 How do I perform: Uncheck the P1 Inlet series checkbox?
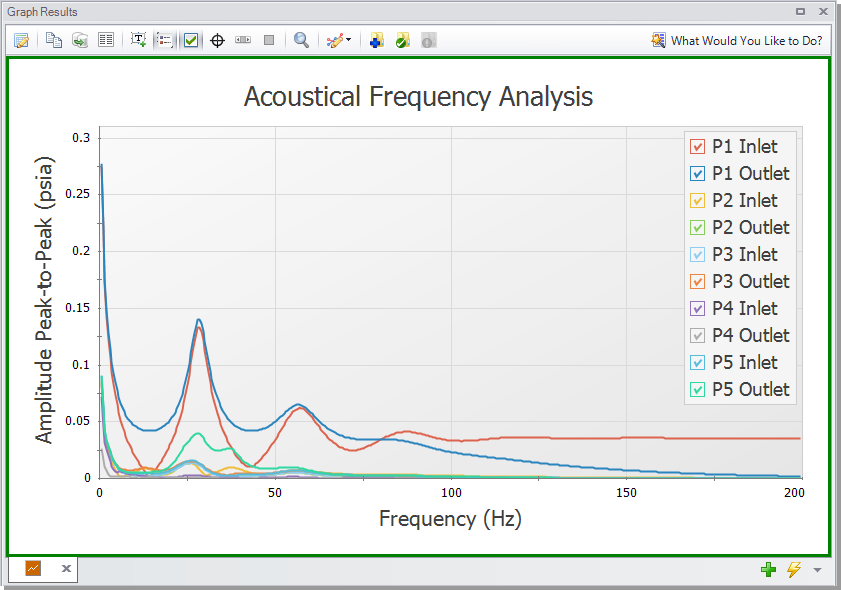[x=698, y=147]
